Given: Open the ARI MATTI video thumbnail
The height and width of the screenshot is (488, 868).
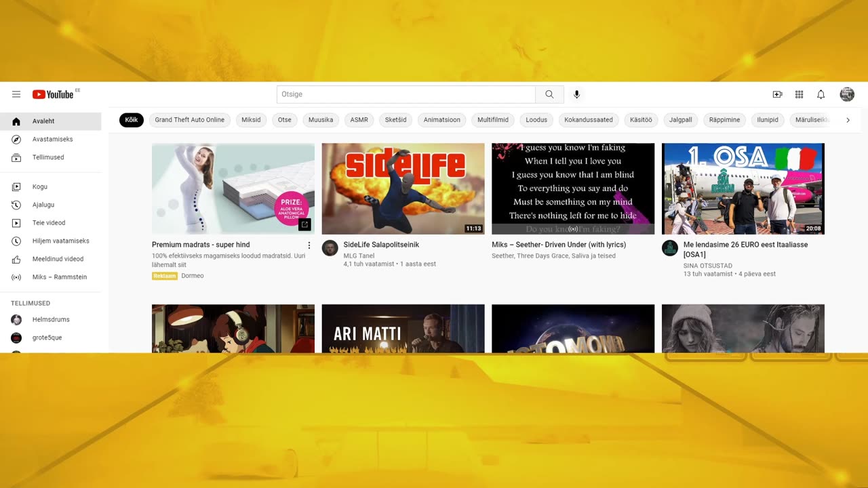Looking at the screenshot, I should coord(403,329).
